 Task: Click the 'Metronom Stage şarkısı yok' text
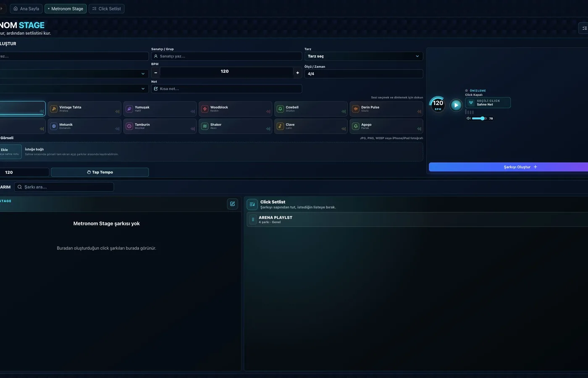point(107,223)
